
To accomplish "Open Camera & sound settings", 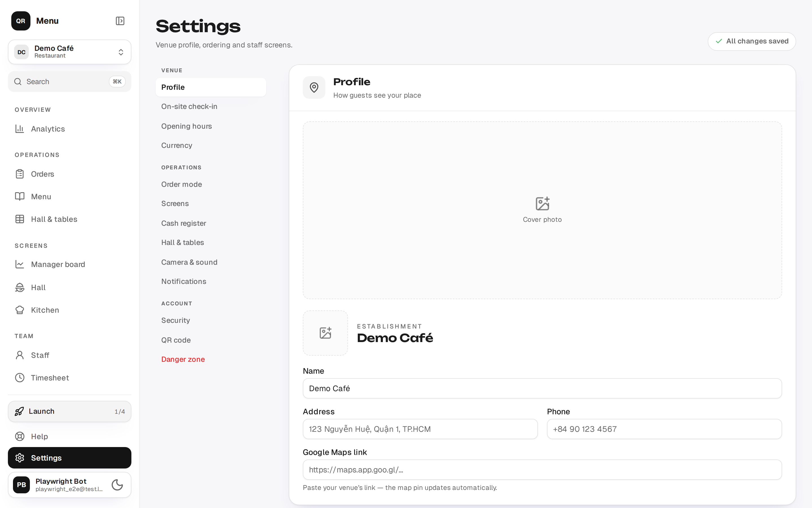I will pyautogui.click(x=211, y=262).
